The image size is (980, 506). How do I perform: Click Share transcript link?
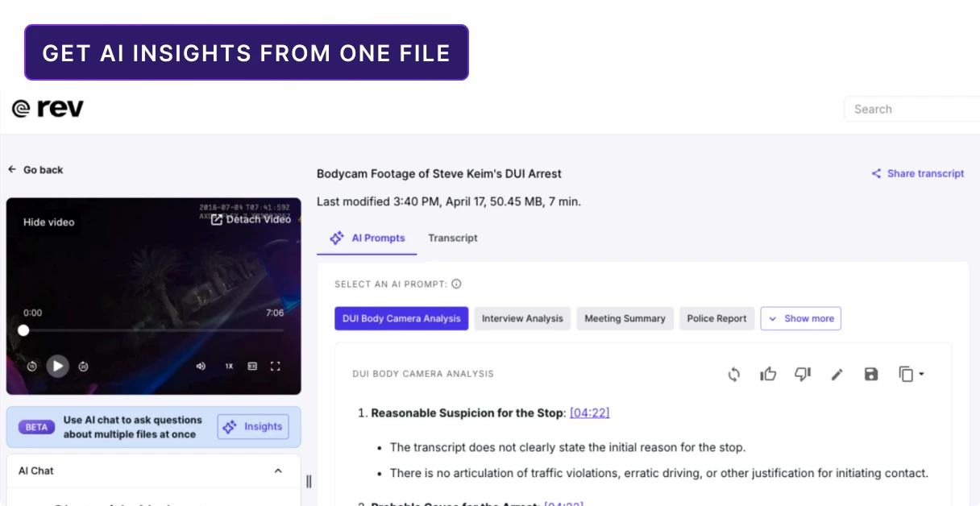(918, 173)
